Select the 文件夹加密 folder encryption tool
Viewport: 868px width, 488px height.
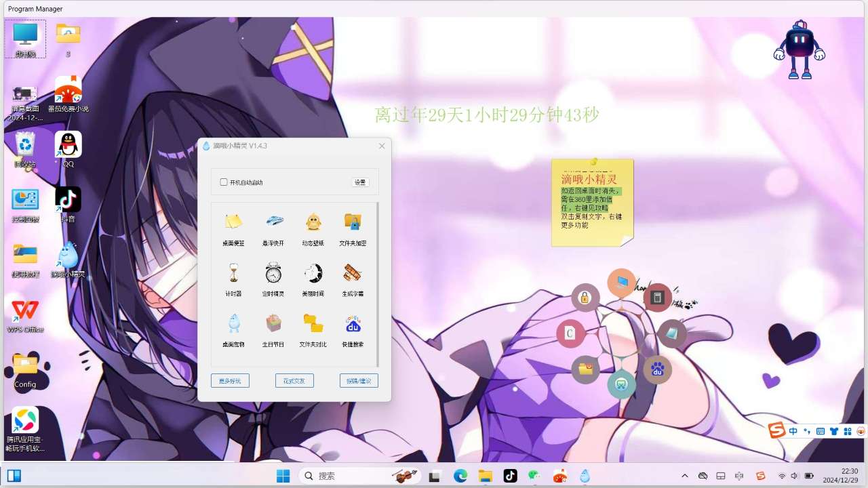point(353,227)
